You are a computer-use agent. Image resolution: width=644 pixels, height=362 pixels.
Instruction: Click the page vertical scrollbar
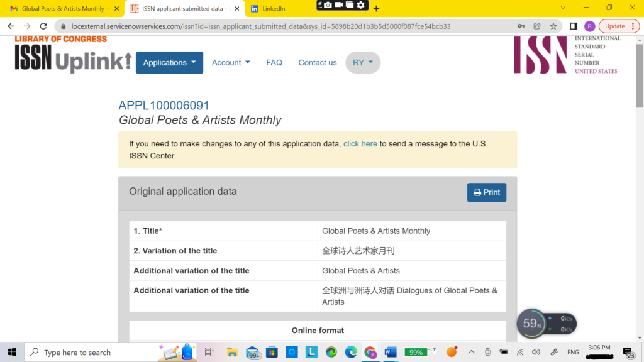tap(640, 76)
